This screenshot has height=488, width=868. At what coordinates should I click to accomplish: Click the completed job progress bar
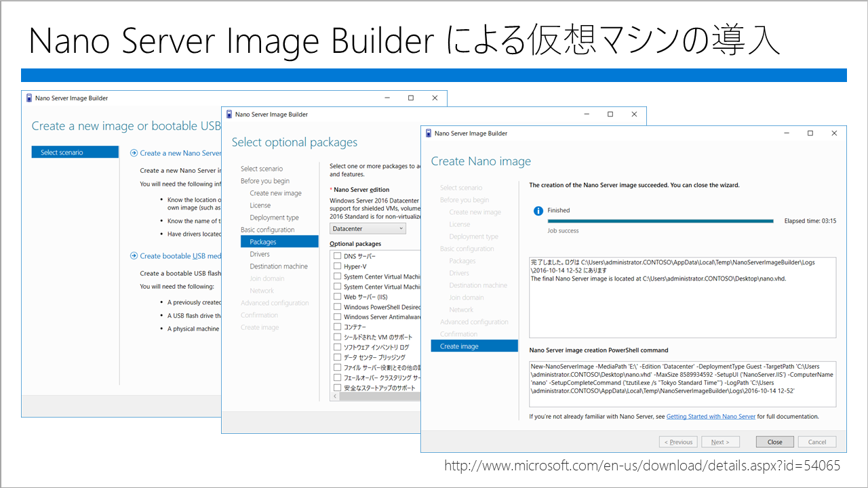click(660, 221)
